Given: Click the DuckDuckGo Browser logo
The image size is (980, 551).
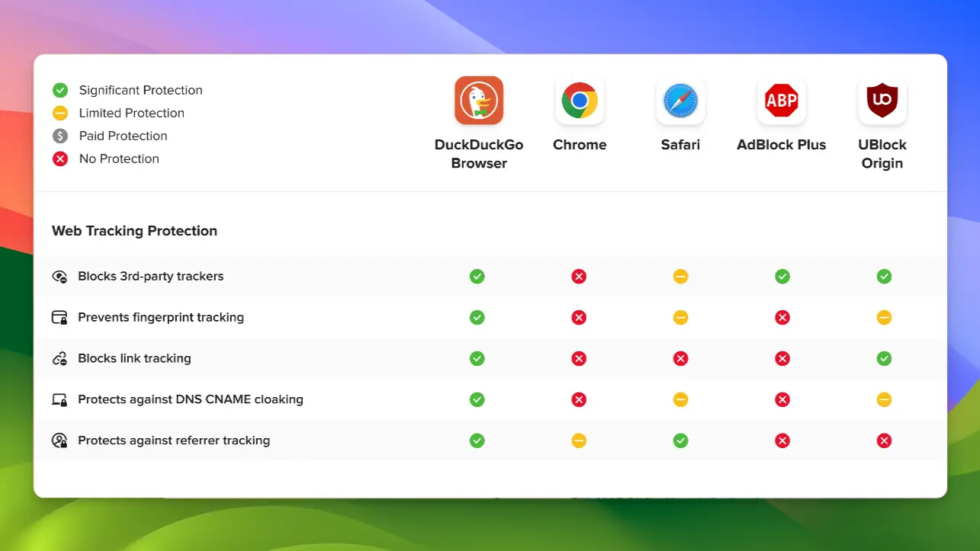Looking at the screenshot, I should pyautogui.click(x=479, y=100).
